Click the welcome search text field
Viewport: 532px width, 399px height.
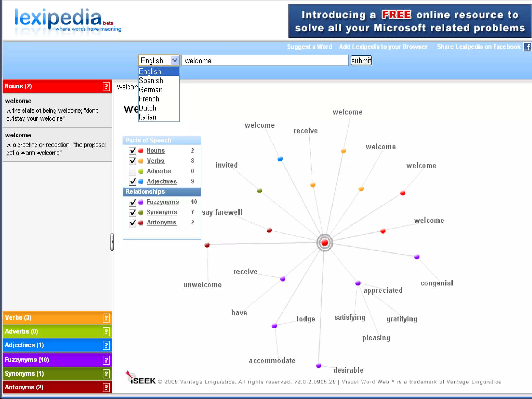(264, 61)
